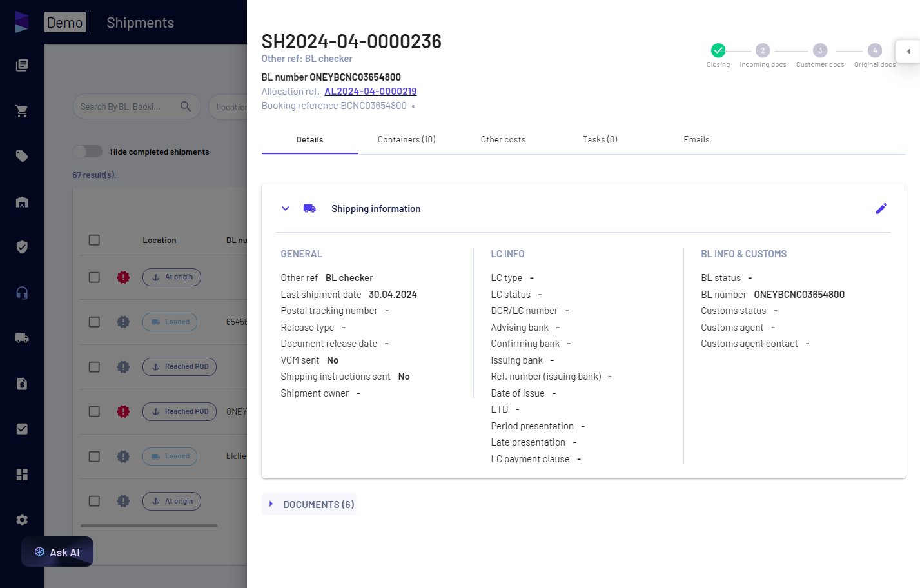Open the invoice dollar sidebar icon
Image resolution: width=920 pixels, height=588 pixels.
pyautogui.click(x=22, y=384)
